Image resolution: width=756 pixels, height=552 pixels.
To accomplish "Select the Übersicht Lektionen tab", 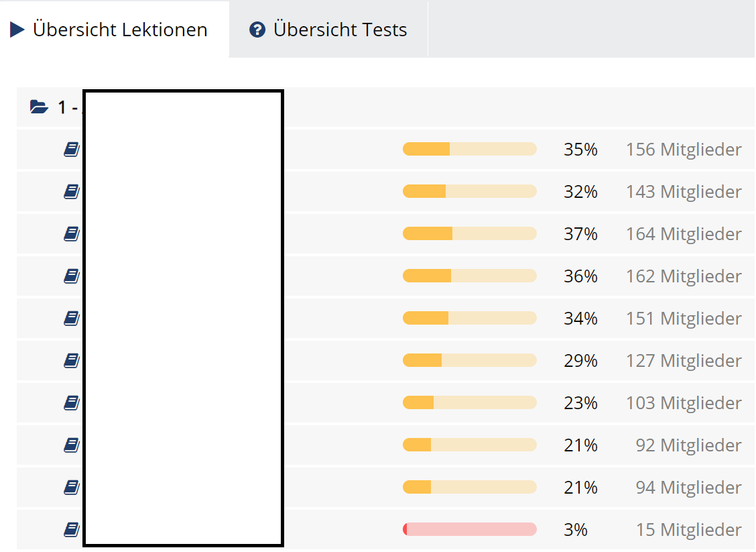I will coord(114,30).
